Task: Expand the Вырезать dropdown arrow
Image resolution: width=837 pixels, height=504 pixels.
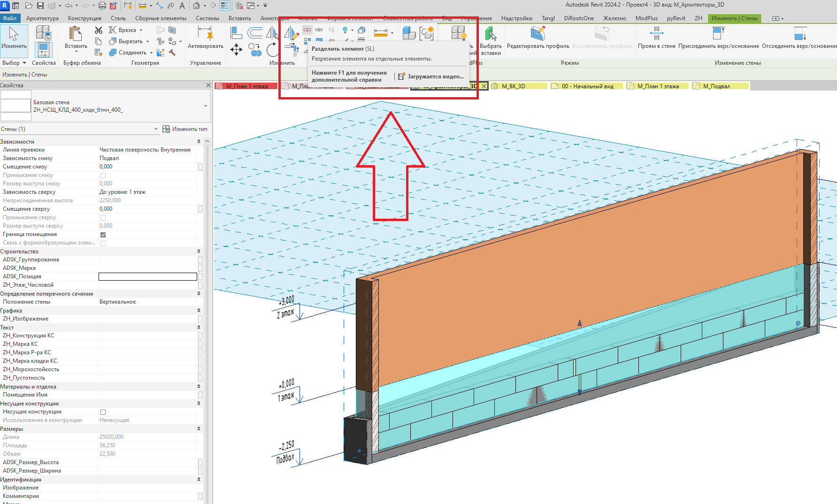Action: coord(147,41)
